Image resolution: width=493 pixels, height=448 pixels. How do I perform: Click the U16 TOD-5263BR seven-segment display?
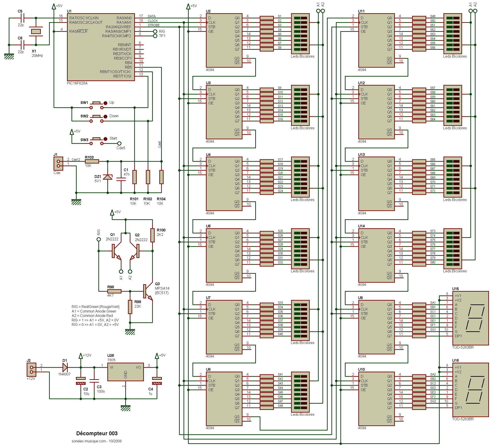pos(471,390)
